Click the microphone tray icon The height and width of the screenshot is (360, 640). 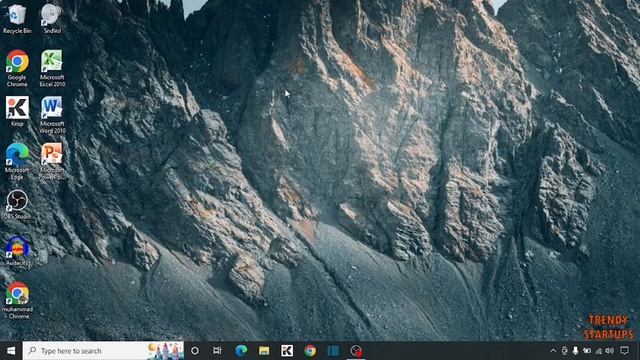click(x=576, y=351)
